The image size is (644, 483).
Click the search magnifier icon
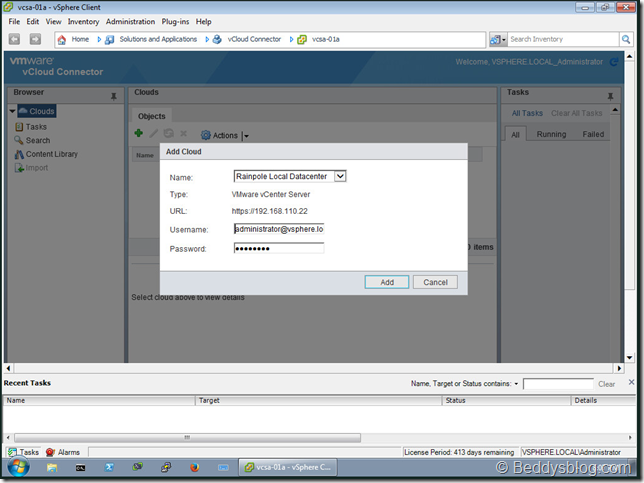[625, 39]
